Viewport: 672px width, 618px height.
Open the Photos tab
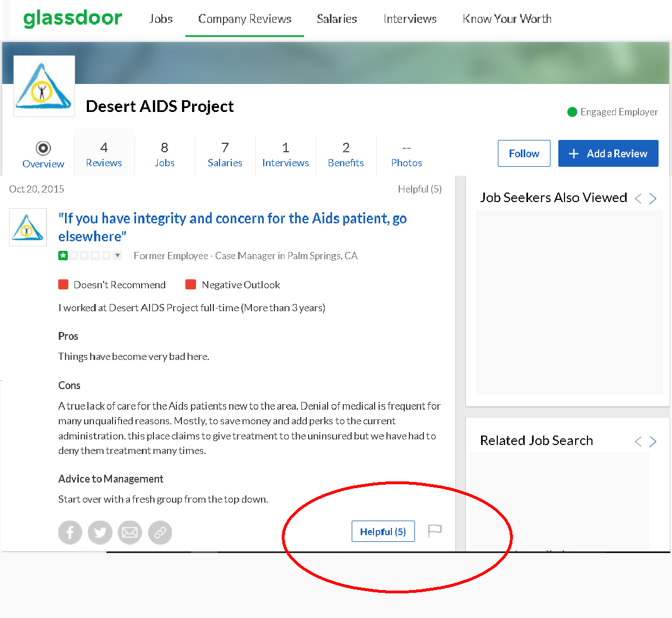coord(407,154)
